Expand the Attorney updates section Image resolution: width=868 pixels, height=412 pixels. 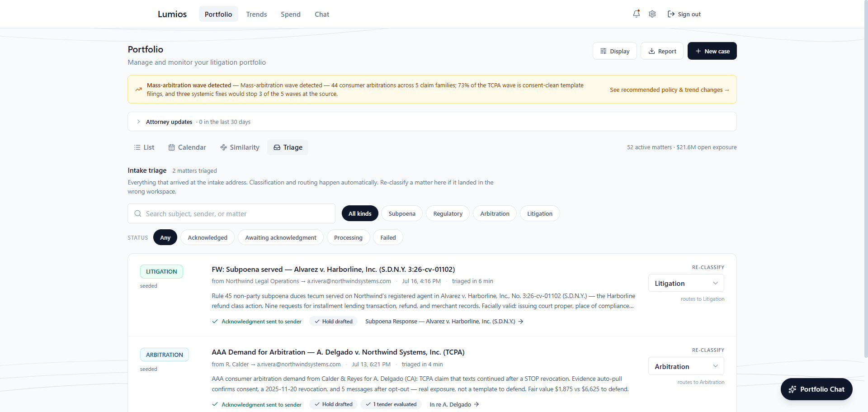click(432, 122)
